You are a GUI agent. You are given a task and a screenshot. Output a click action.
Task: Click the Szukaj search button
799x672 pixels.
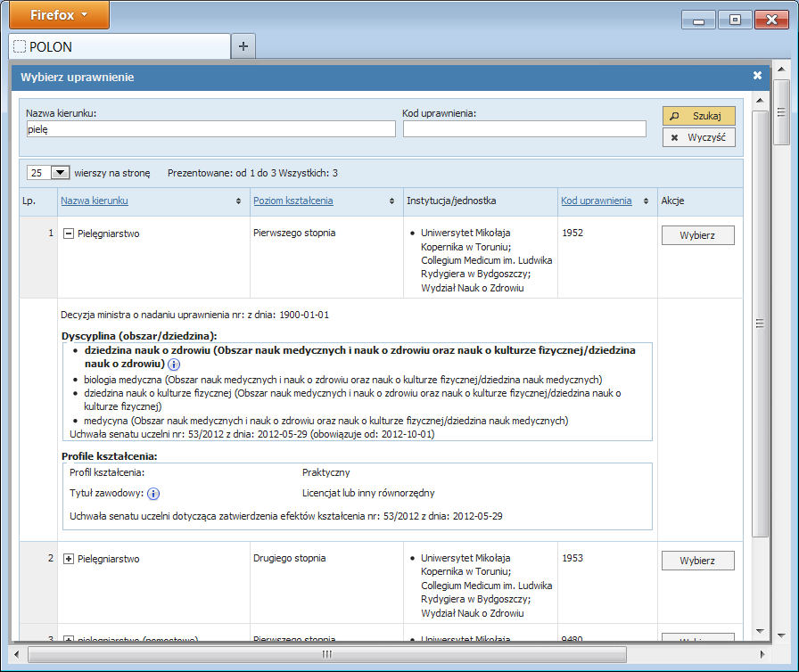698,116
